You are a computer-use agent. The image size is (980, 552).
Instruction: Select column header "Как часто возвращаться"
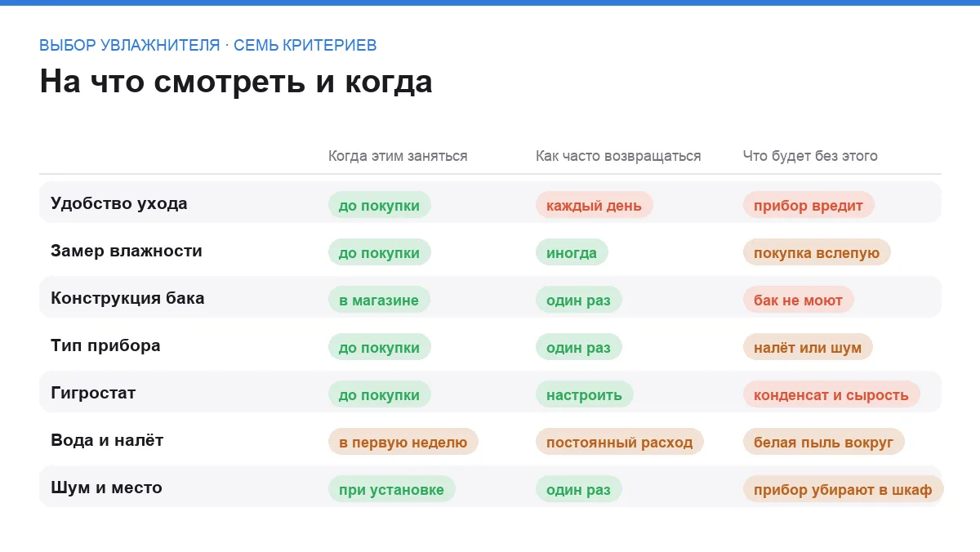[618, 156]
